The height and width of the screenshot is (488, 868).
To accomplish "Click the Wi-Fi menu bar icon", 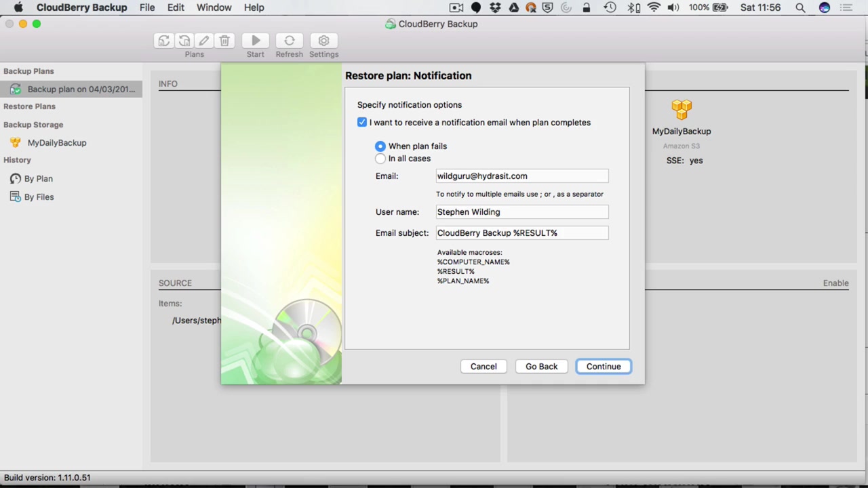I will [x=654, y=7].
